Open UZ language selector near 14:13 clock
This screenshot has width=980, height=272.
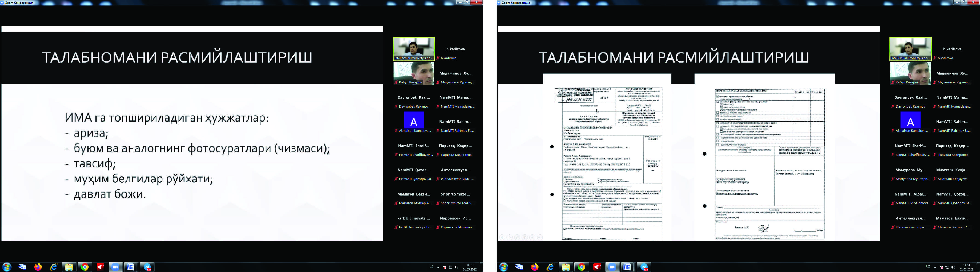[x=431, y=267]
